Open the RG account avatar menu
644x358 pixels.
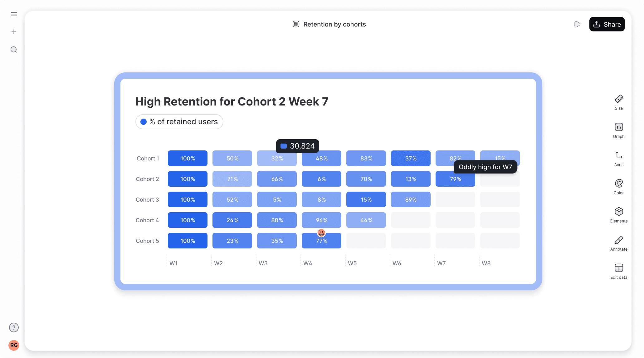point(14,345)
